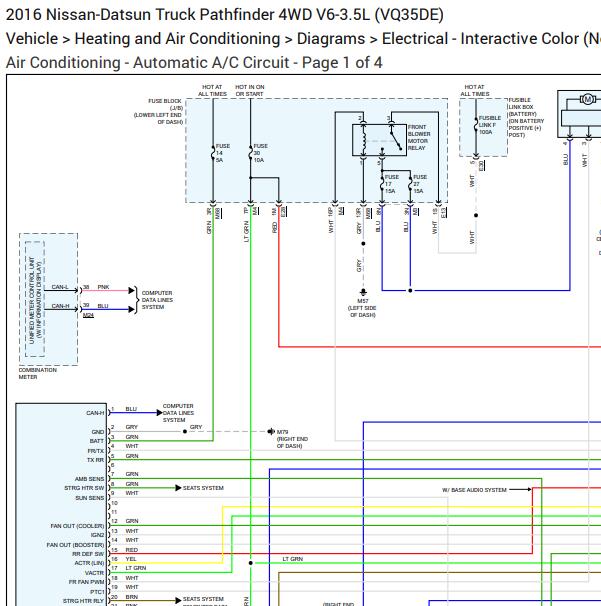Click the Fuse 27 15A symbol

(x=410, y=184)
